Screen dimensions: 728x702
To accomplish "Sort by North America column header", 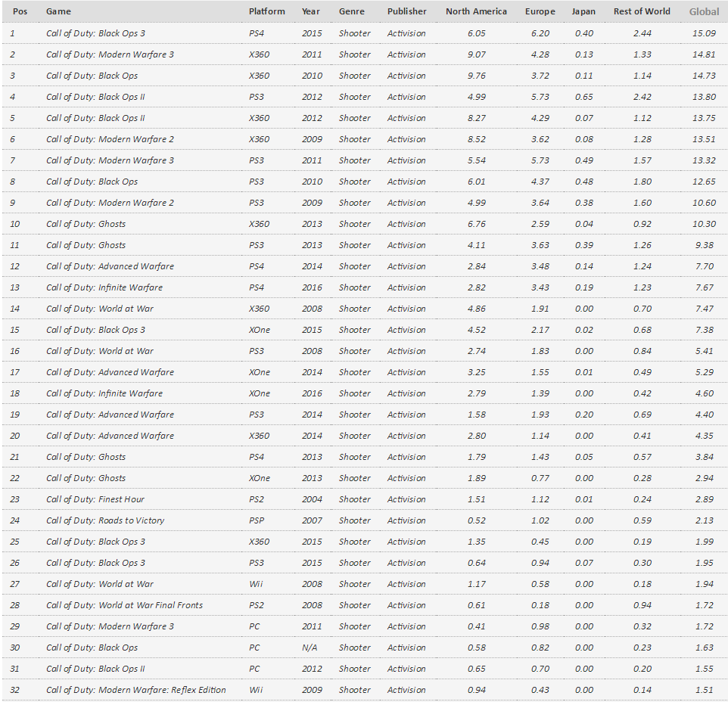I will coord(476,11).
